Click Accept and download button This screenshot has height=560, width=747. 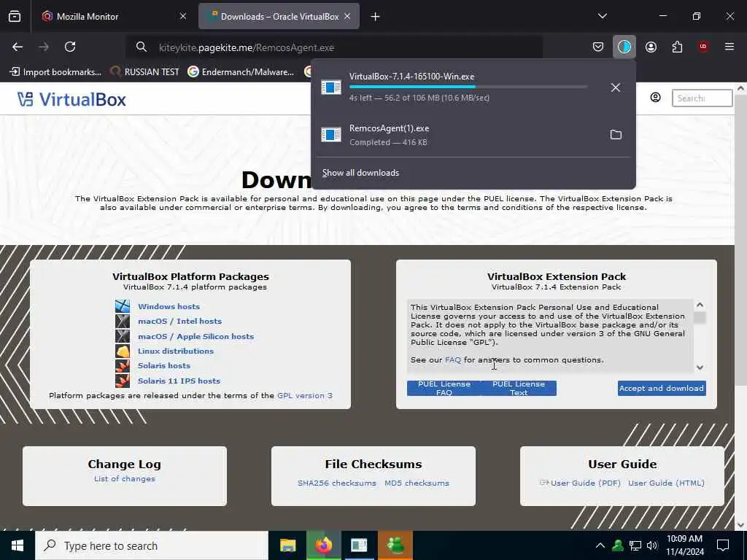point(662,388)
